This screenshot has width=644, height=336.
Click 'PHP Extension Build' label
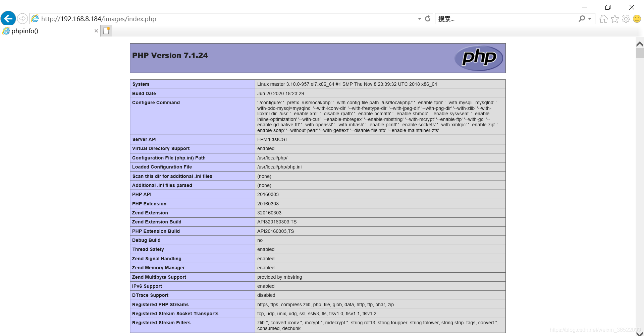(156, 231)
